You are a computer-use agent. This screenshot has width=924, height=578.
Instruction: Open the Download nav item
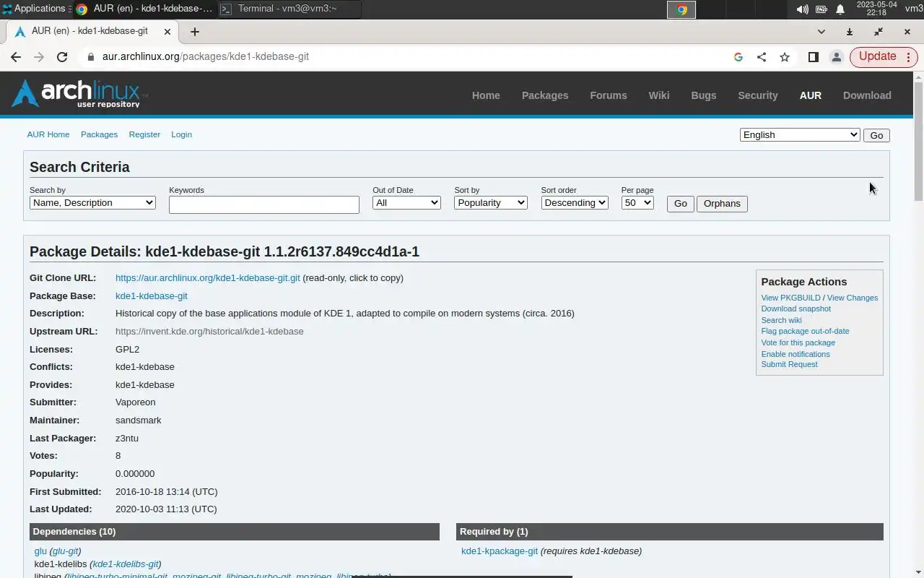tap(867, 95)
